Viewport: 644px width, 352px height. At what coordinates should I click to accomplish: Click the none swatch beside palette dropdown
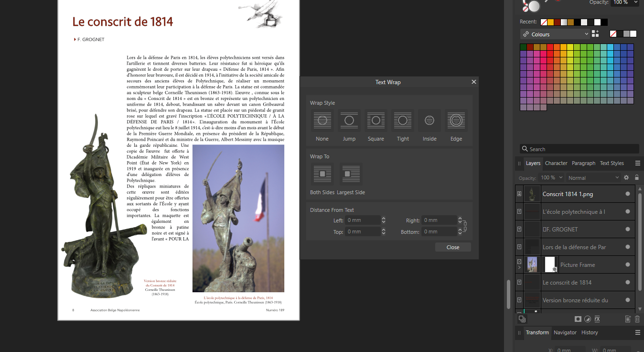click(x=613, y=34)
